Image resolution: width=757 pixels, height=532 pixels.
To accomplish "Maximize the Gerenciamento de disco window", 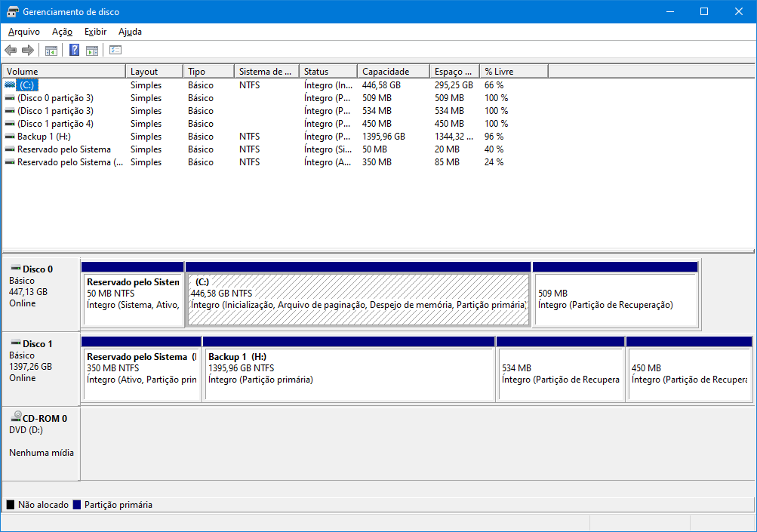I will pos(704,11).
